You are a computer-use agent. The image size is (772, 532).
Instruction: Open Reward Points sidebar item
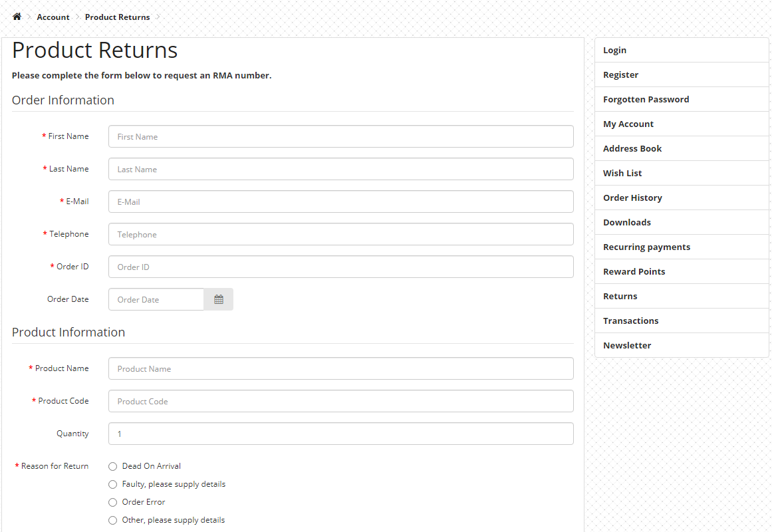click(x=634, y=271)
